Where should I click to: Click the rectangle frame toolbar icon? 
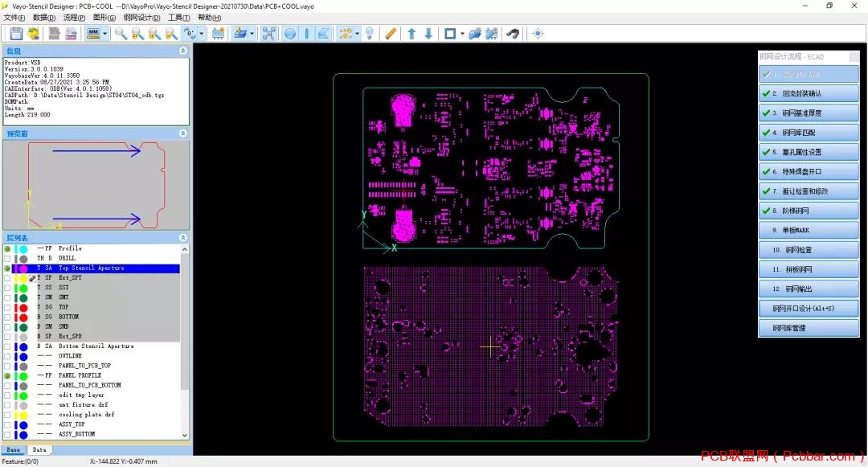click(450, 34)
